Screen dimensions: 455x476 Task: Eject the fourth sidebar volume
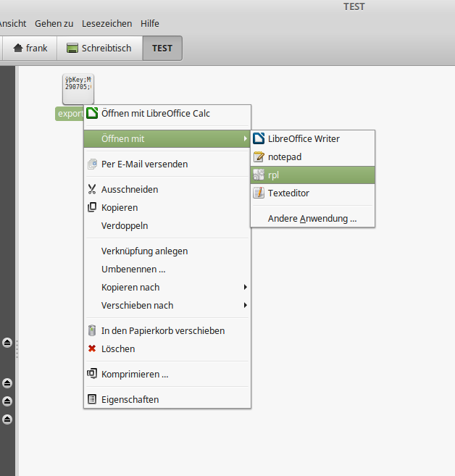pos(7,419)
